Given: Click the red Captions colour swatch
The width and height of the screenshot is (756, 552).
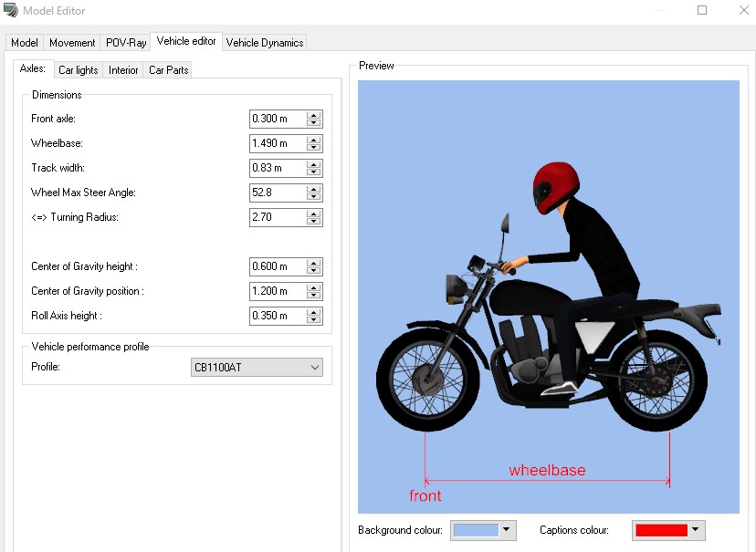Looking at the screenshot, I should (661, 530).
